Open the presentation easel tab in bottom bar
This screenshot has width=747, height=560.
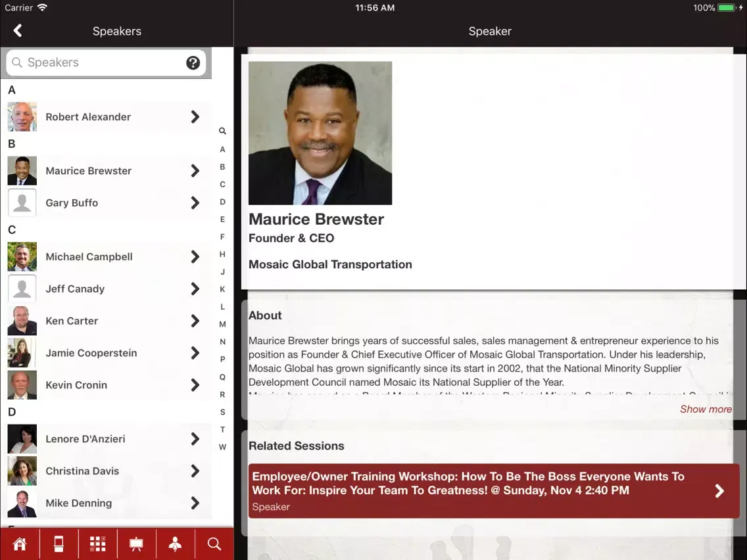tap(136, 544)
